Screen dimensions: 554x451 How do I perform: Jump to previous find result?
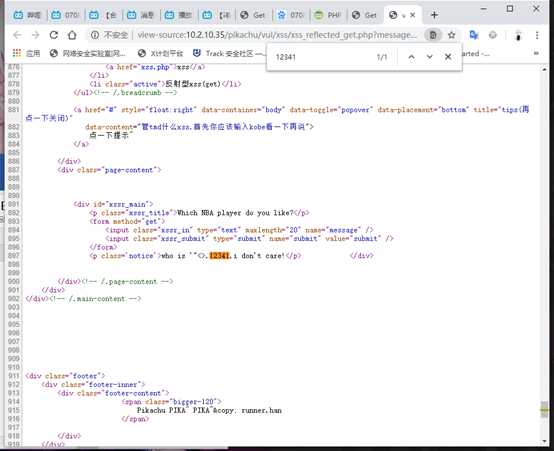tap(411, 57)
